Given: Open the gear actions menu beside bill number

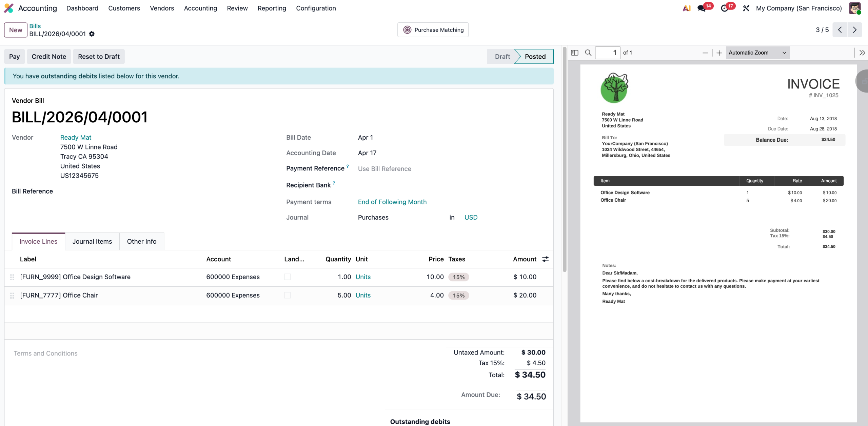Looking at the screenshot, I should (92, 34).
